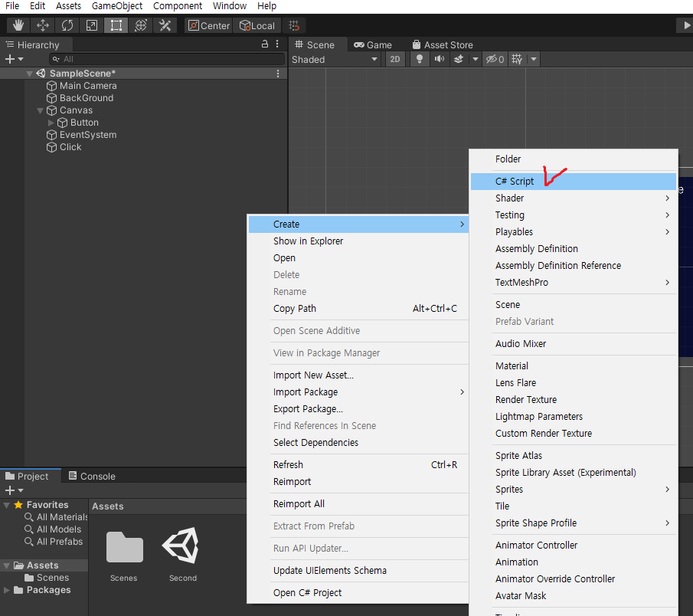Image resolution: width=693 pixels, height=616 pixels.
Task: Expand the Button object
Action: point(51,123)
